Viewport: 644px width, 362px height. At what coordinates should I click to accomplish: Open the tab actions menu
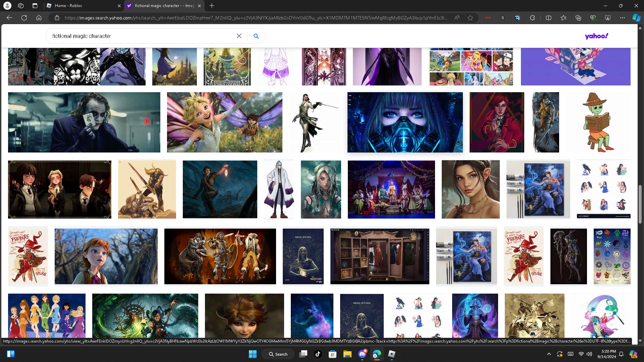(35, 6)
